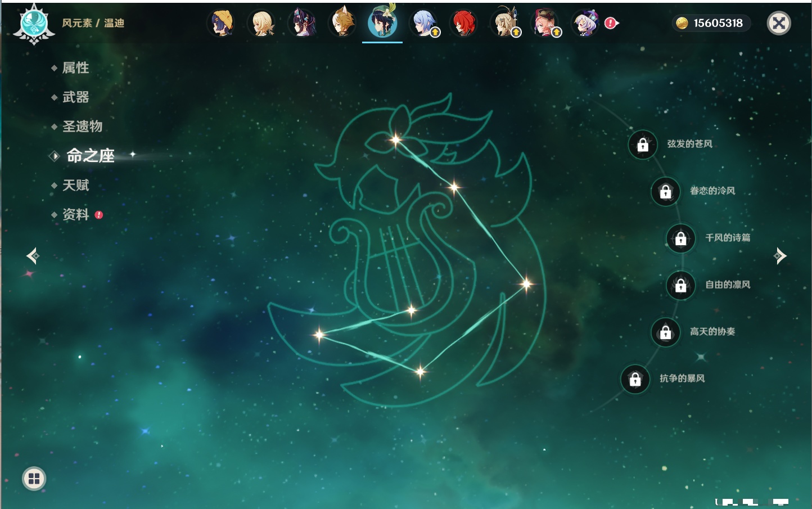The image size is (812, 509).
Task: Select the purple-haired Qiqi avatar
Action: point(585,24)
